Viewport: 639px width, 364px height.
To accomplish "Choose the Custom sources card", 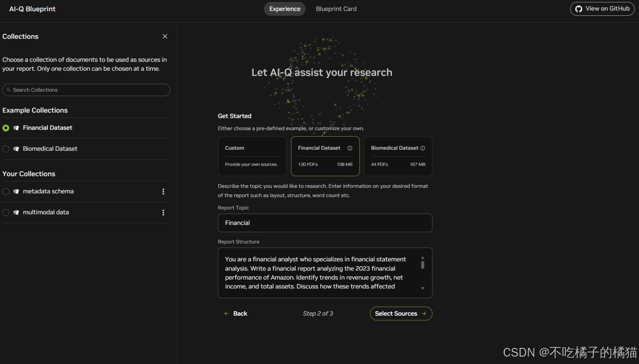I will 252,156.
